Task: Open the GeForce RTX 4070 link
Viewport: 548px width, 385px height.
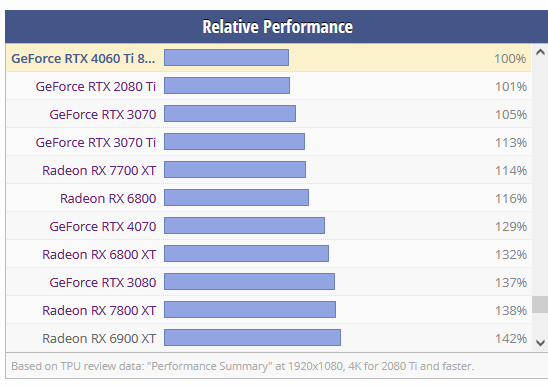Action: coord(102,226)
